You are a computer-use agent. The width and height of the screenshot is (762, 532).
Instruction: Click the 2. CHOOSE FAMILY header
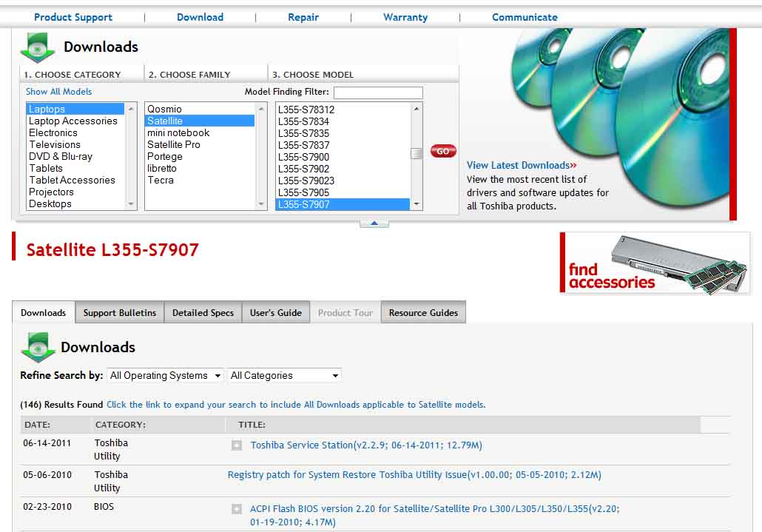pos(189,75)
